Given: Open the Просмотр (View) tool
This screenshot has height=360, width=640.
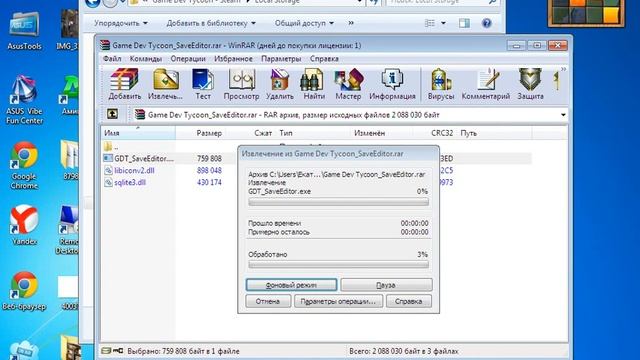Looking at the screenshot, I should point(241,84).
